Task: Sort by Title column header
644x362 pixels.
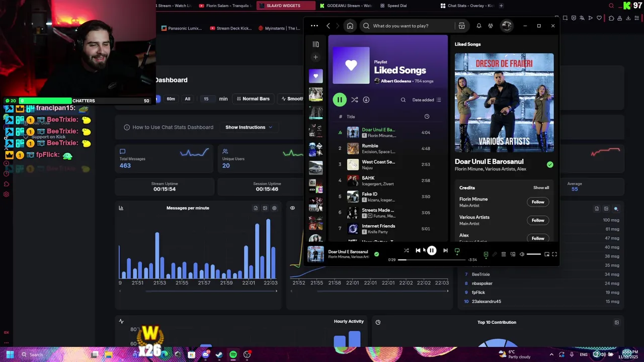Action: click(x=351, y=117)
